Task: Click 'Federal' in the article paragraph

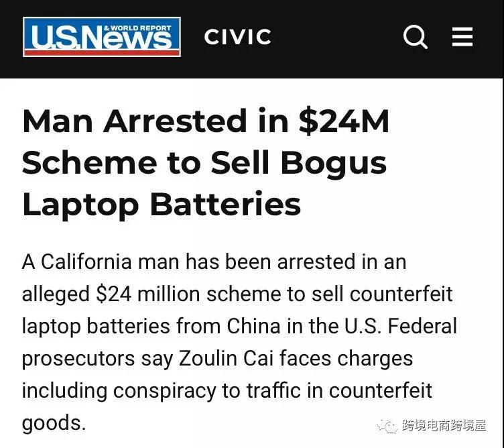Action: (x=422, y=326)
